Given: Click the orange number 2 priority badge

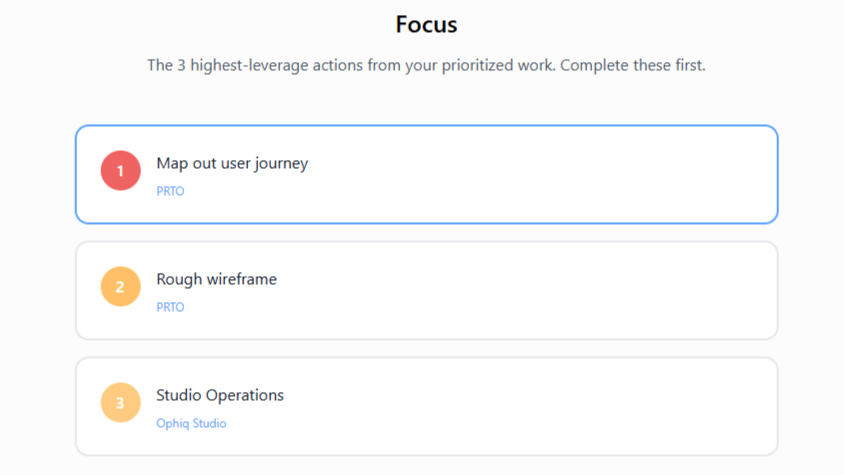Looking at the screenshot, I should [120, 287].
